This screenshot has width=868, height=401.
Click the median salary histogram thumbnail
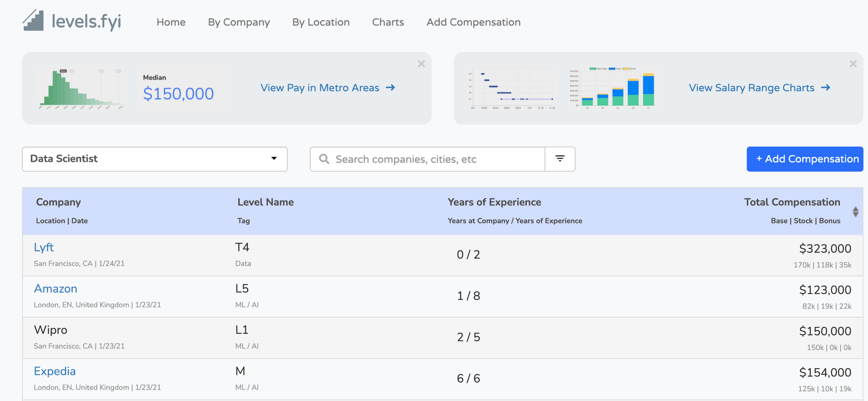(81, 88)
